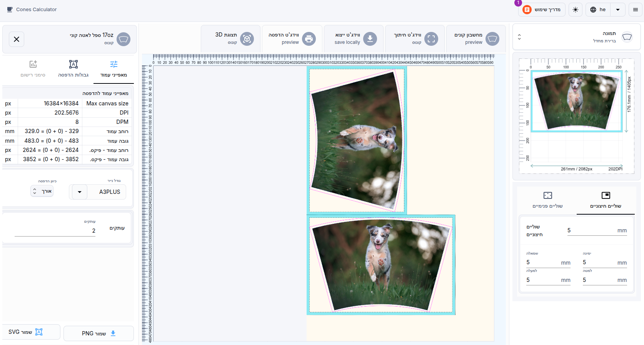Screen dimensions: 644x345
Task: Click the 202DPI label under the preview
Action: [x=615, y=169]
